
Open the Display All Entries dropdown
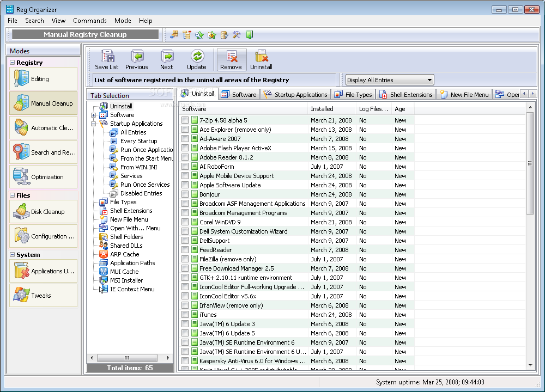coord(390,80)
